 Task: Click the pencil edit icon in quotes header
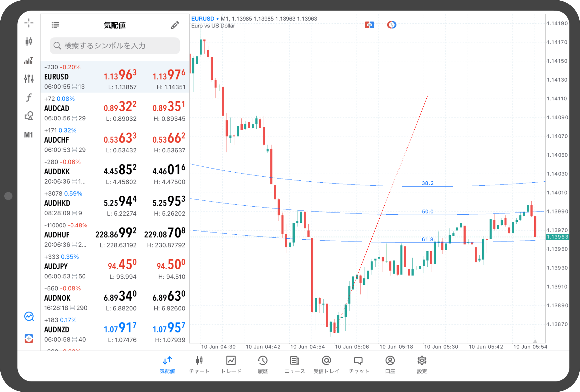tap(175, 25)
